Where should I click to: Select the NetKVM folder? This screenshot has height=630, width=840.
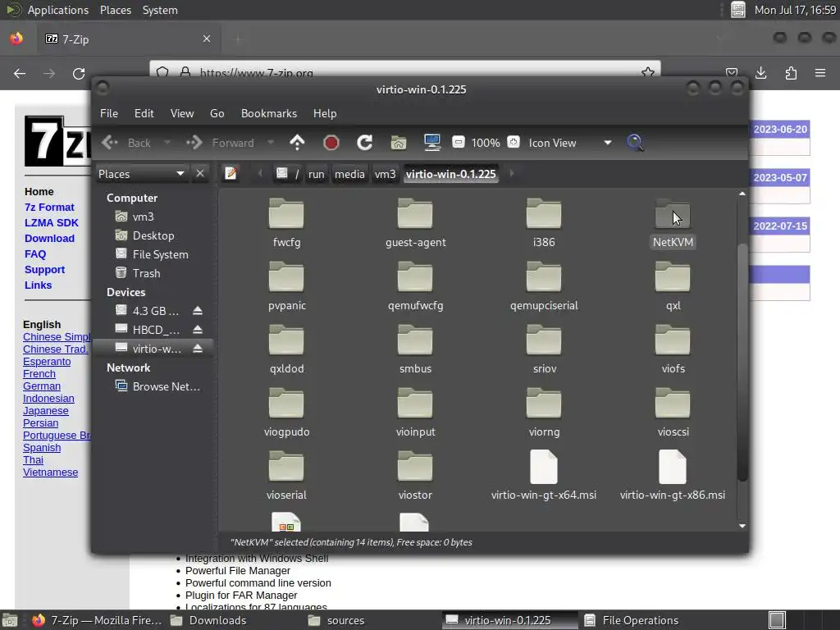(x=673, y=223)
